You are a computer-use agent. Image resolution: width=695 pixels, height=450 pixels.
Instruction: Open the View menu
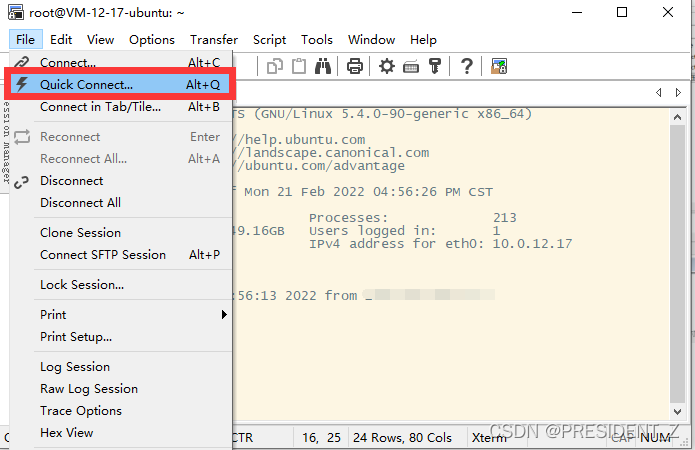[x=101, y=39]
